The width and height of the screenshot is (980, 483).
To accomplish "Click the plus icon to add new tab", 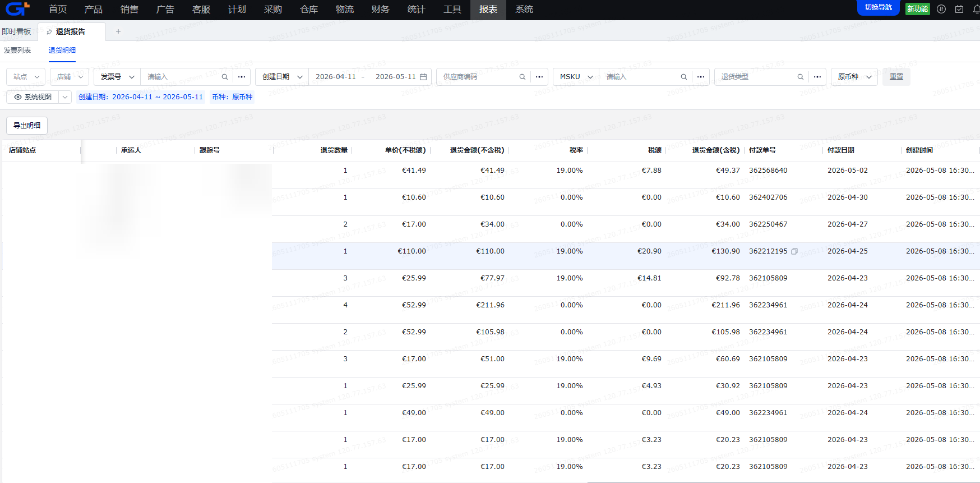I will pos(118,31).
